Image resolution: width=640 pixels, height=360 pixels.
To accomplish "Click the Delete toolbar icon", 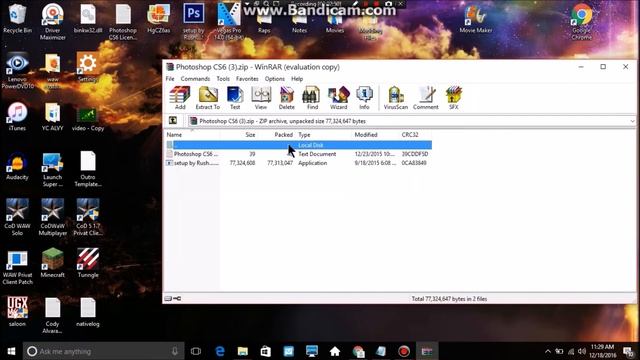I will point(287,98).
